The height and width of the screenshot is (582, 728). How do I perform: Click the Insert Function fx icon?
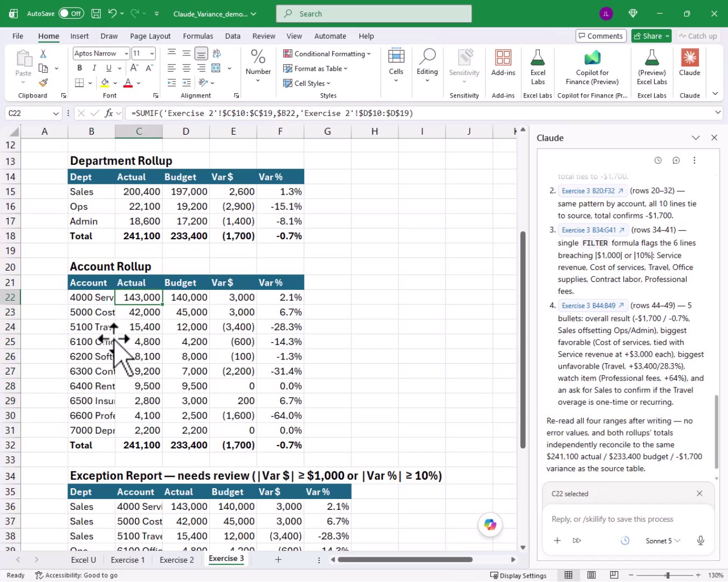point(109,113)
